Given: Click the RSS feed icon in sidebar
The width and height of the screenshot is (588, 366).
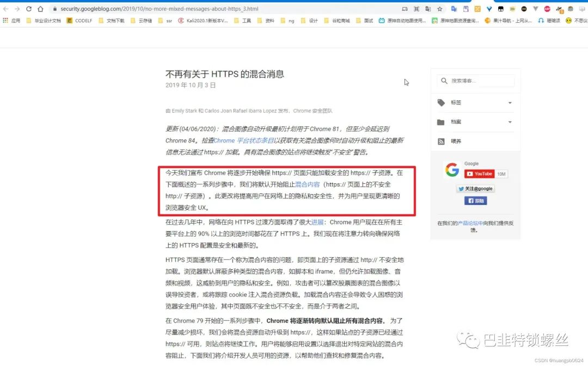Looking at the screenshot, I should 441,141.
